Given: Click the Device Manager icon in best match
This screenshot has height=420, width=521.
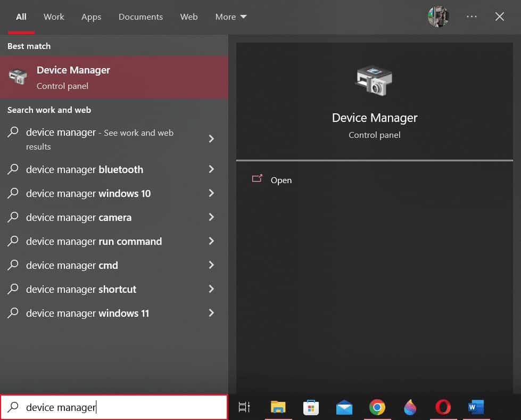Looking at the screenshot, I should 18,77.
